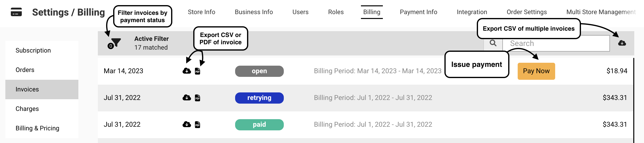Click the billing card icon in header
Image resolution: width=644 pixels, height=143 pixels.
pyautogui.click(x=16, y=12)
